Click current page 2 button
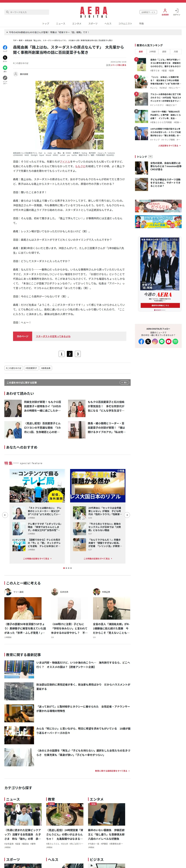This screenshot has height=868, width=186. (70, 354)
